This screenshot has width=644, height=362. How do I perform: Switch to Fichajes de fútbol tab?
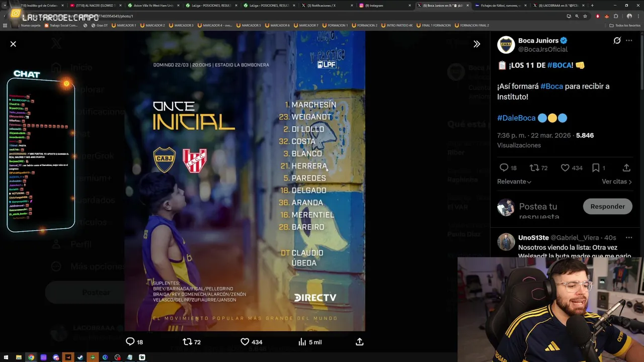(501, 6)
